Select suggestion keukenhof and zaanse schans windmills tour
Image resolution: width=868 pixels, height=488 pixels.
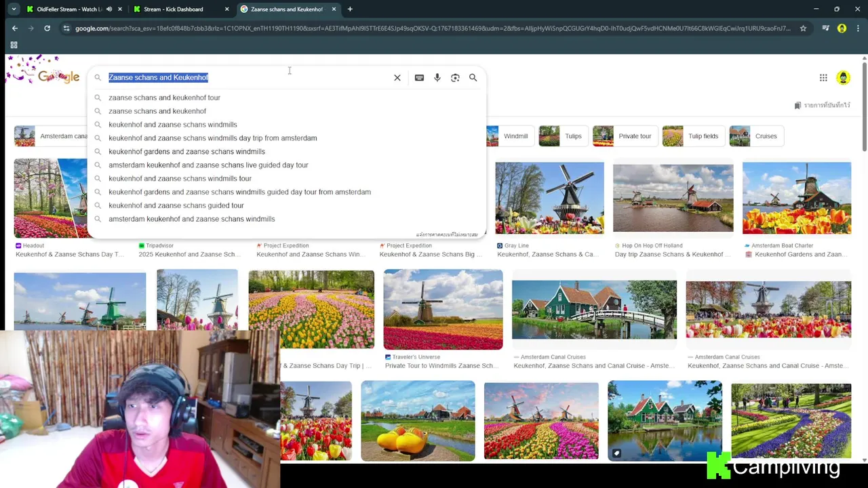180,179
